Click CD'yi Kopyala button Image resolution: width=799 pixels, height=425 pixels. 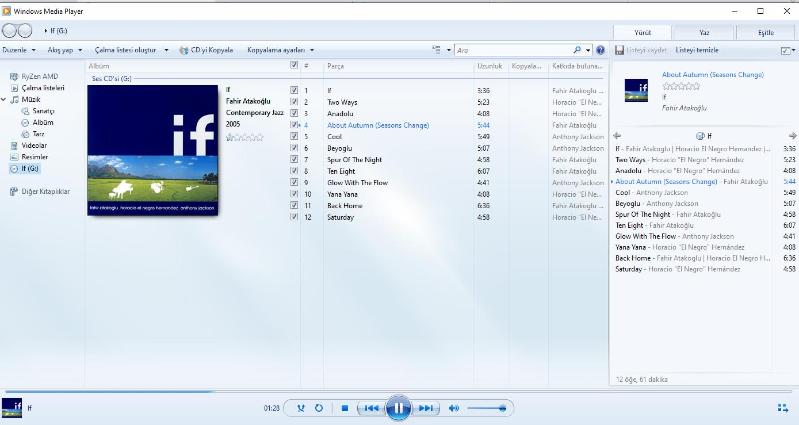(206, 50)
